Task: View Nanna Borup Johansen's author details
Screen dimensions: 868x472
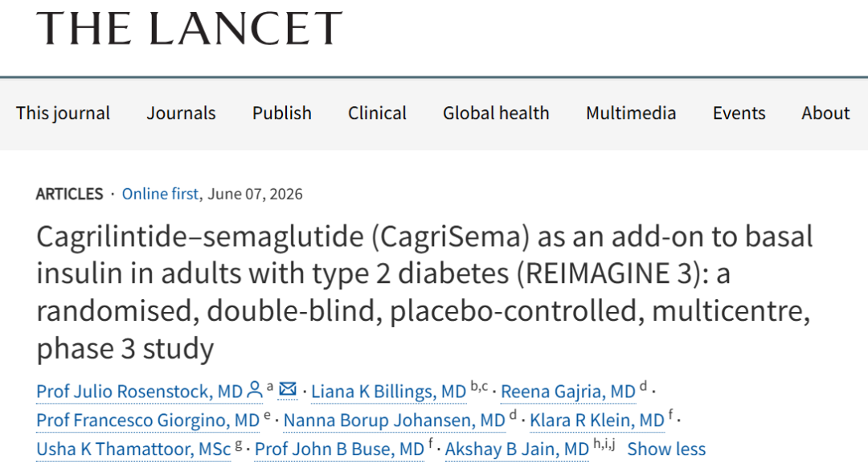Action: pyautogui.click(x=394, y=421)
